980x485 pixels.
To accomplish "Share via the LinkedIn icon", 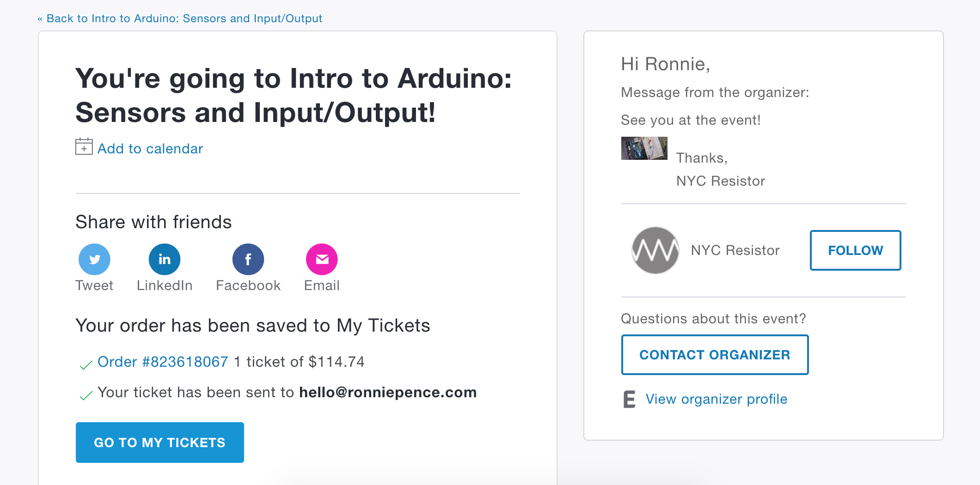I will tap(165, 259).
